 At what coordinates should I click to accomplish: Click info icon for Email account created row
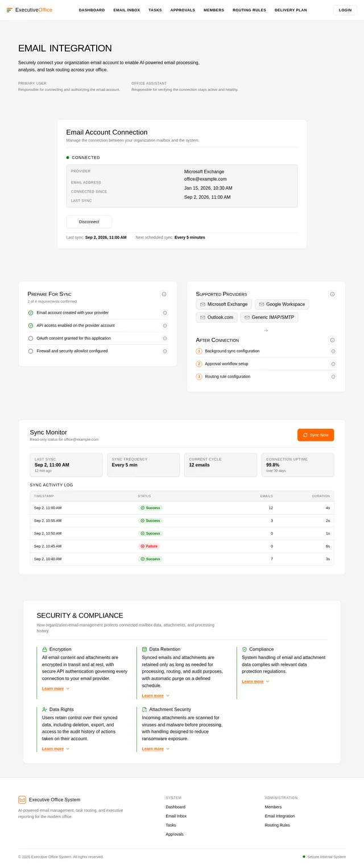point(165,313)
